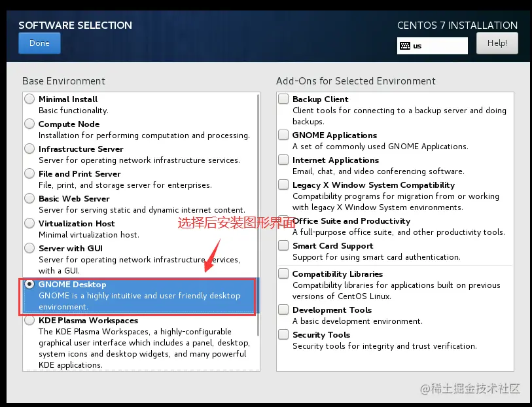Click 'A basic development environment.' text
Screen dimensions: 532x407
coord(357,321)
